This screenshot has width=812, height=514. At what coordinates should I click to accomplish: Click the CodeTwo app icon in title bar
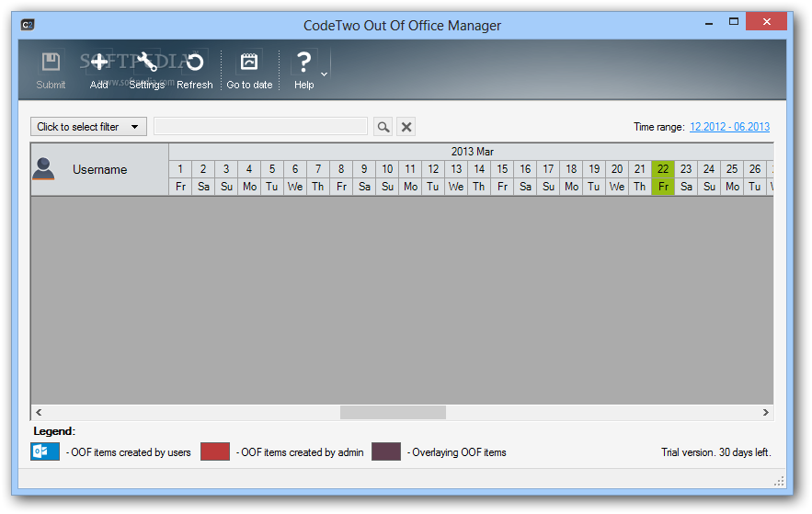(x=28, y=25)
